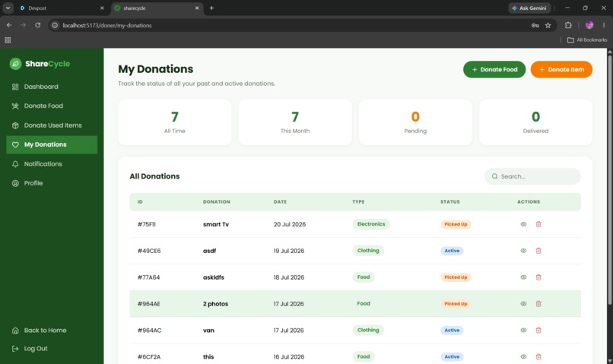Click the site information icon in address bar
This screenshot has width=613, height=364.
click(x=55, y=25)
